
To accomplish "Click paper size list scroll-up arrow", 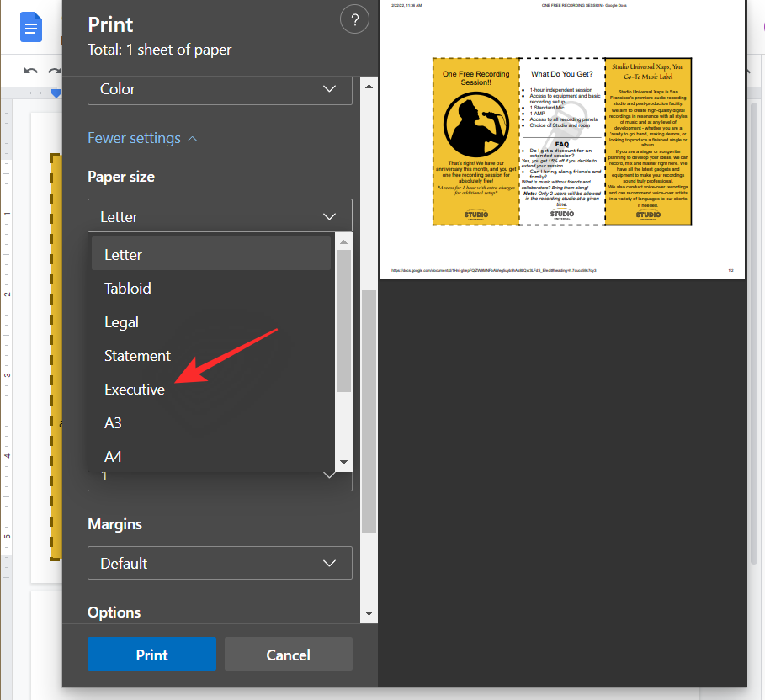I will click(x=343, y=242).
